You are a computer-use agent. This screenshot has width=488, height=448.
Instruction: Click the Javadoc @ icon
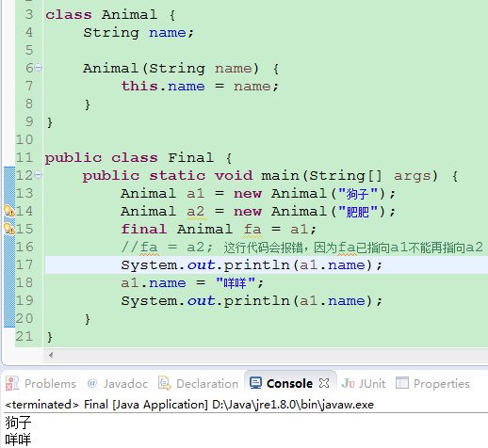coord(92,383)
